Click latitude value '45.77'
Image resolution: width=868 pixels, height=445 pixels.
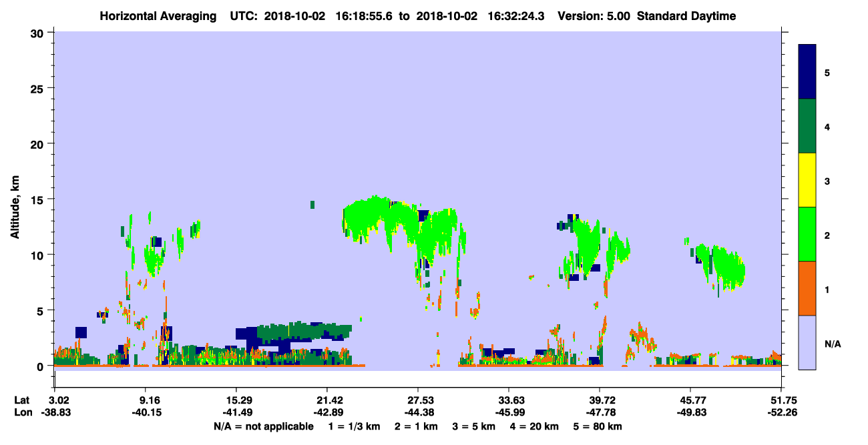coord(691,400)
